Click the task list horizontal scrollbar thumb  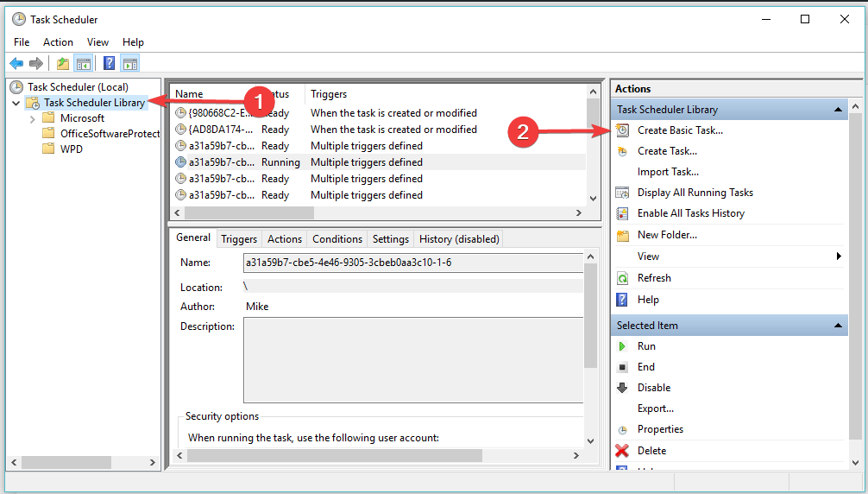point(249,212)
